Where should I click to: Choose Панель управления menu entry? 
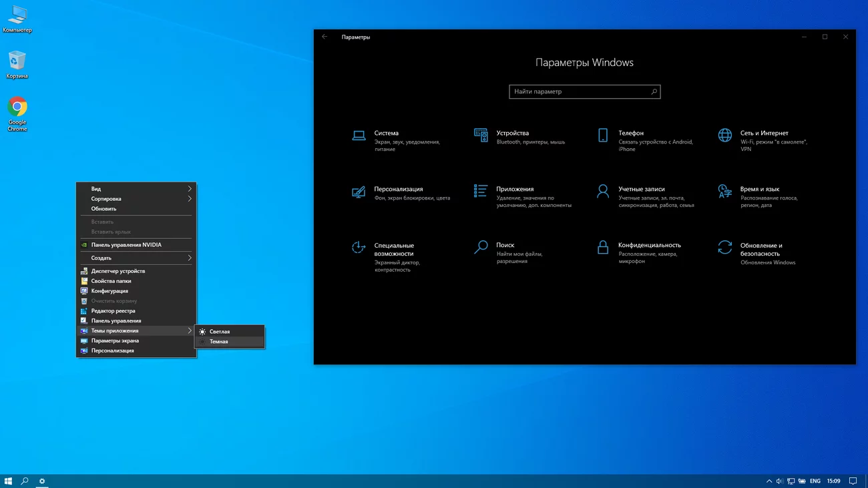coord(136,321)
